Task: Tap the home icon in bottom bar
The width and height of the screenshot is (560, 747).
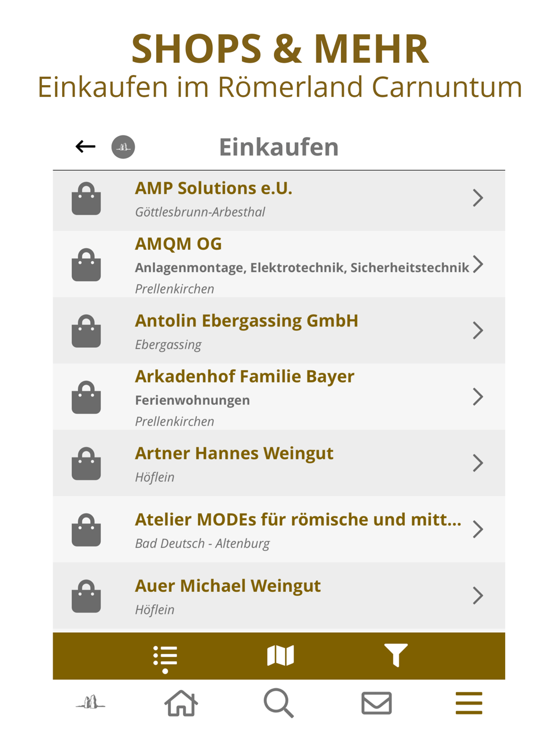Action: pyautogui.click(x=181, y=703)
